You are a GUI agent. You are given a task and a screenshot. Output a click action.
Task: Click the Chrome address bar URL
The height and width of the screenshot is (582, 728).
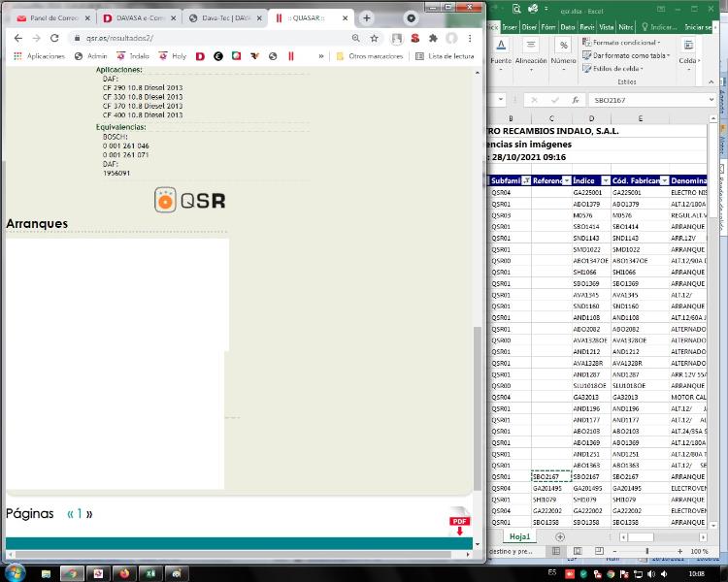(119, 38)
